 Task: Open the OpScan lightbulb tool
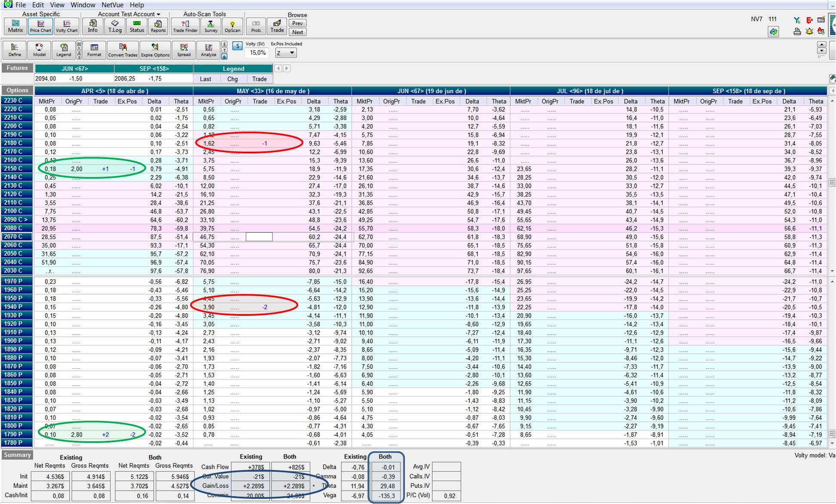click(233, 26)
